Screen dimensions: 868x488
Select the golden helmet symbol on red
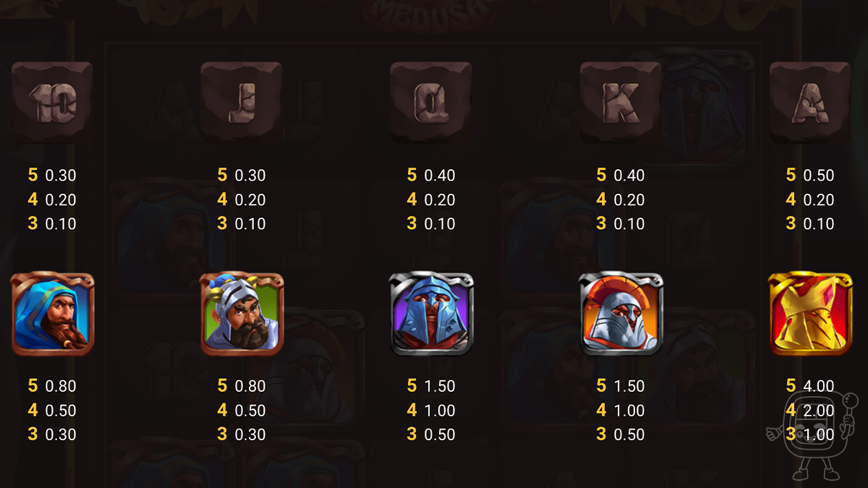pyautogui.click(x=810, y=314)
